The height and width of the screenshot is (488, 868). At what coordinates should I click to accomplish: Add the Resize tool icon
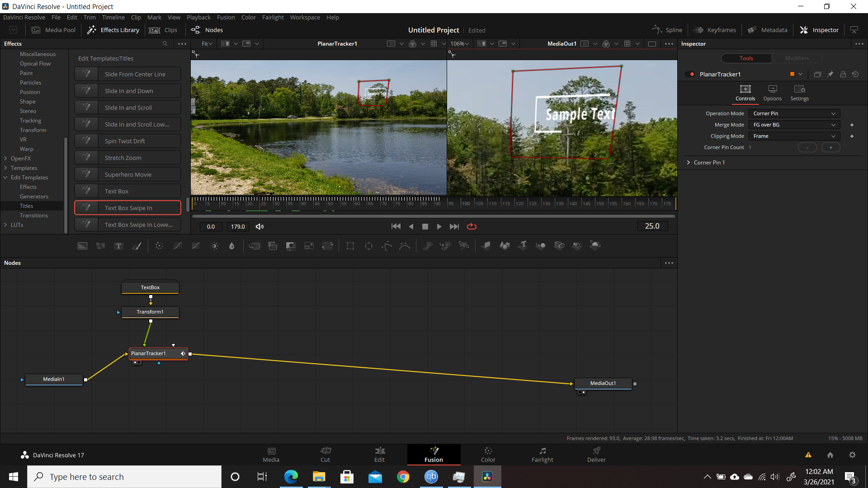(309, 246)
